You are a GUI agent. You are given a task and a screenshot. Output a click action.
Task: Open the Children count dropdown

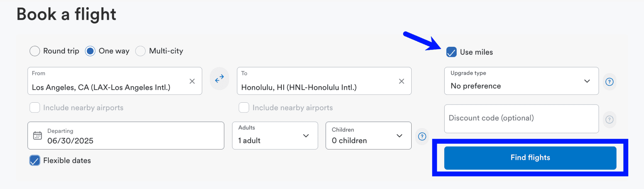368,136
